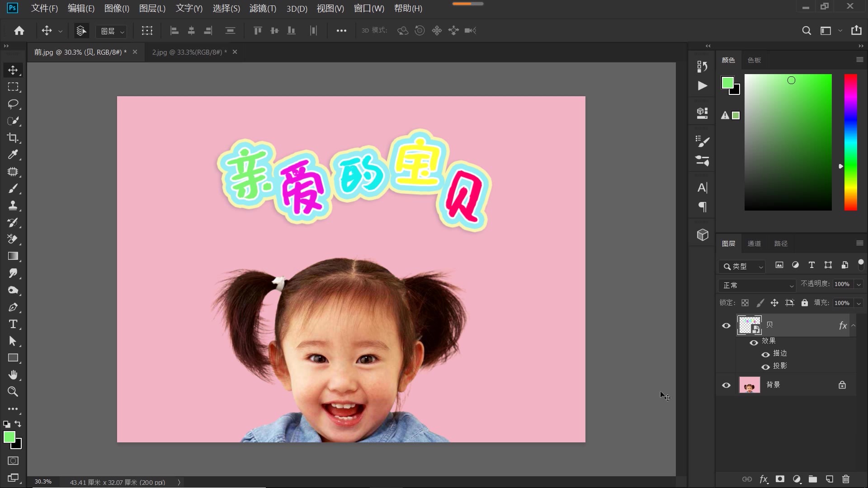Open the 不透明度 value dropdown
Viewport: 868px width, 488px height.
[x=859, y=284]
